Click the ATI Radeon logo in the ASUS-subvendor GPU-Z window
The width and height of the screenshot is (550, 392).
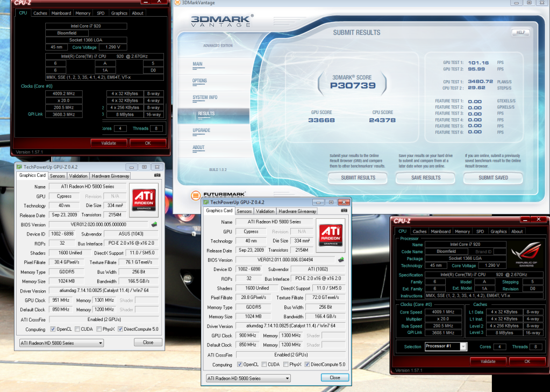pyautogui.click(x=144, y=199)
